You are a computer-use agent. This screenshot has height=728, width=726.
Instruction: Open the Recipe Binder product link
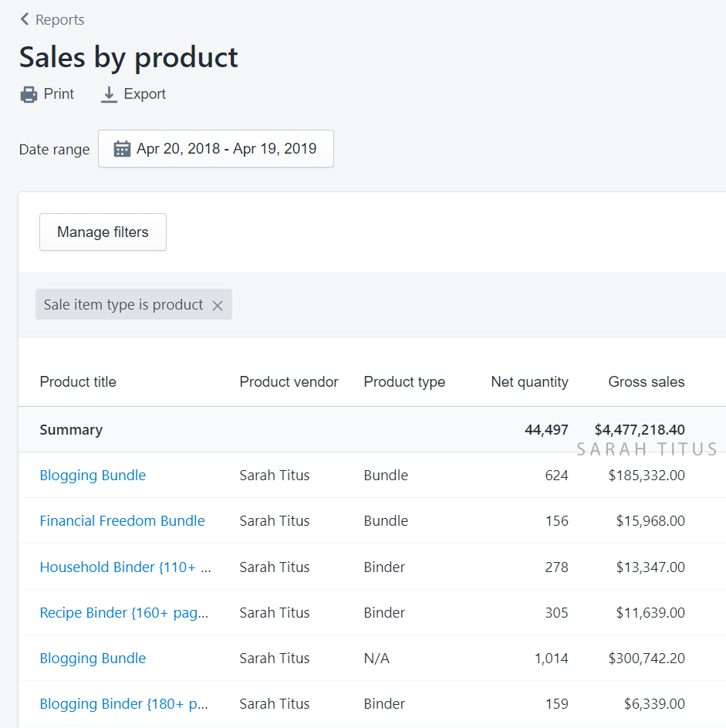click(x=123, y=612)
